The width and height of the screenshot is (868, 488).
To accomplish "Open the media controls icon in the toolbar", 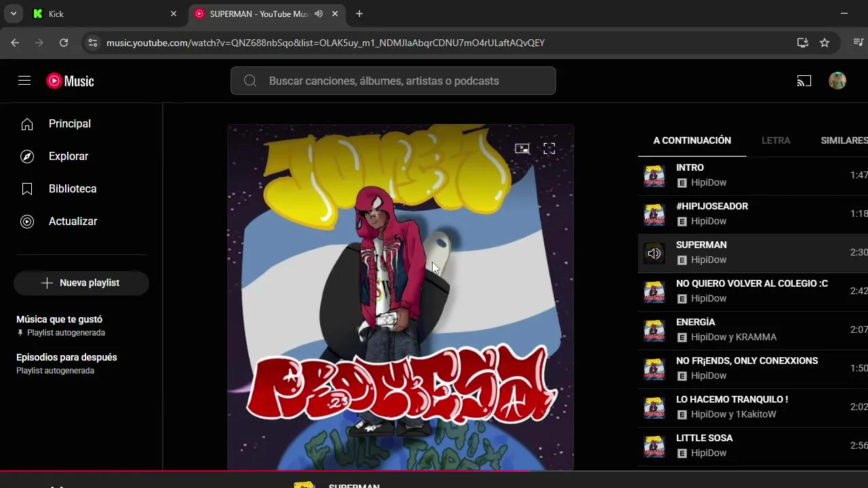I will [859, 43].
